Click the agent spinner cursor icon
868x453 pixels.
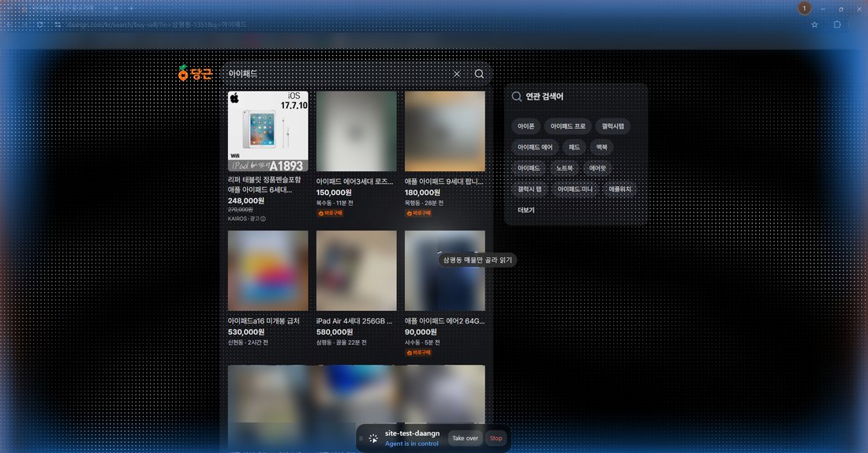373,438
